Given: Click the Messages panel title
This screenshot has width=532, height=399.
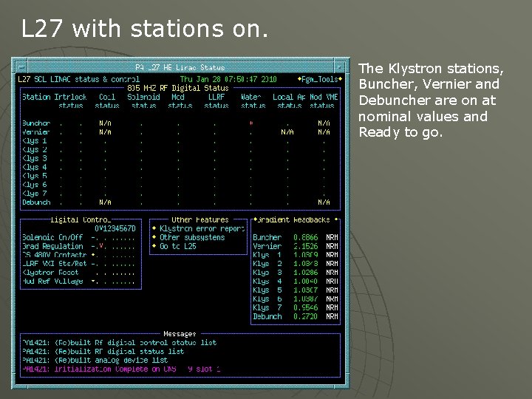Looking at the screenshot, I should pos(180,334).
